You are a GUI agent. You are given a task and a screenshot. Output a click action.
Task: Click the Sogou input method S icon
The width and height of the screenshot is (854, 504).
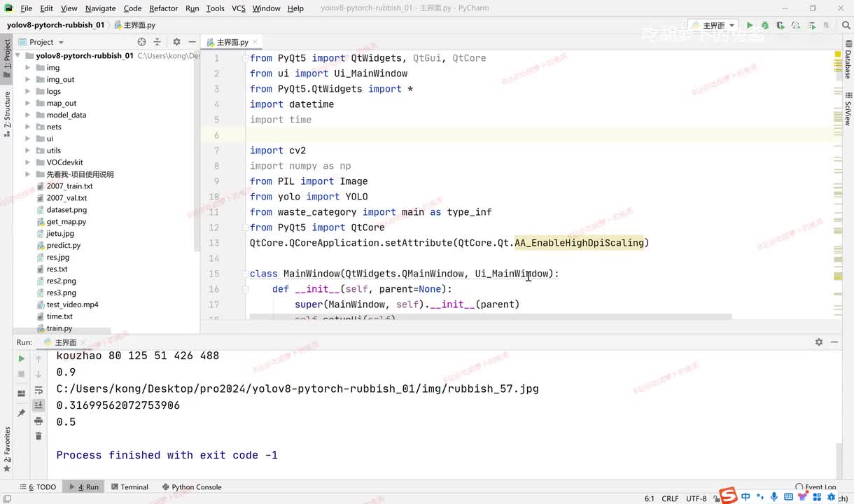[x=729, y=496]
